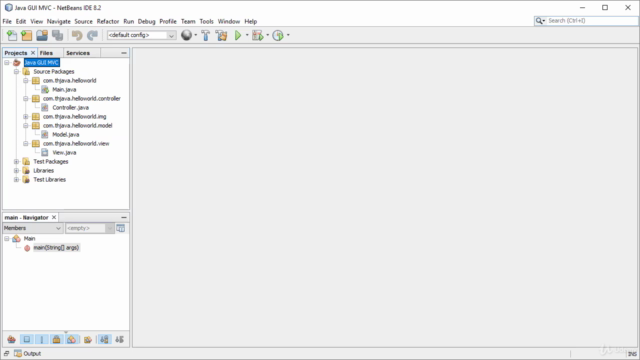Collapse the Source Packages node
This screenshot has height=360, width=640.
16,71
